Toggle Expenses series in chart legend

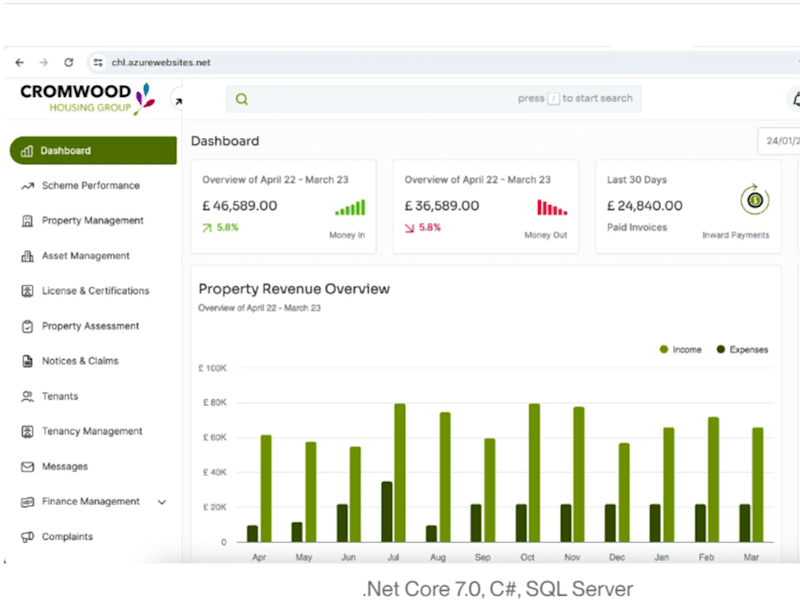click(742, 349)
